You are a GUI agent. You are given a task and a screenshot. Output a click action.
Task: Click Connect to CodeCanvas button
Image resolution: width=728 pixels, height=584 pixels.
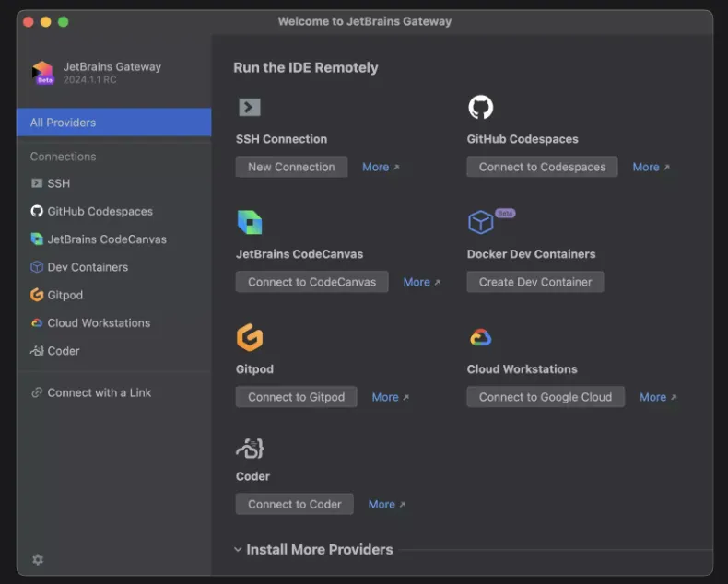(312, 282)
